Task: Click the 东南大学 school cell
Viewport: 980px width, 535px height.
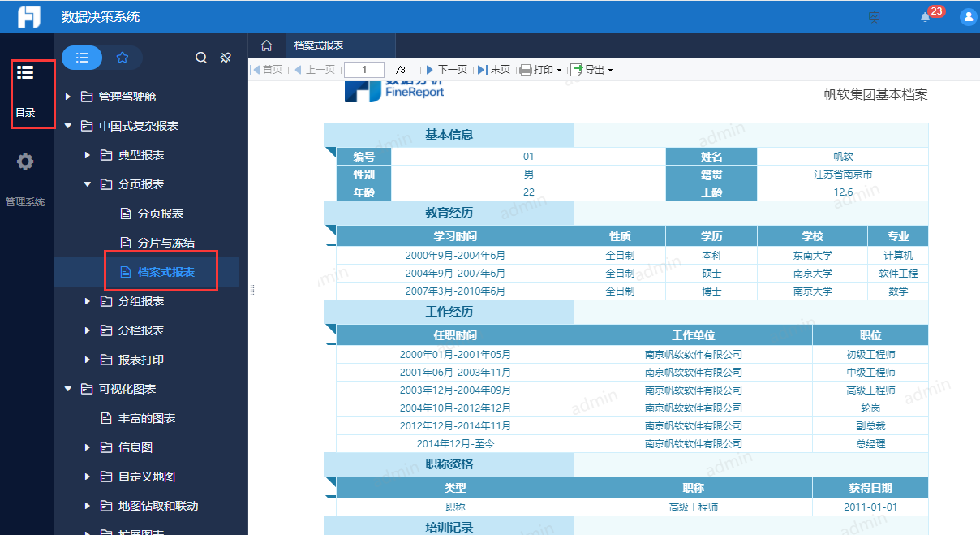Action: pos(812,255)
